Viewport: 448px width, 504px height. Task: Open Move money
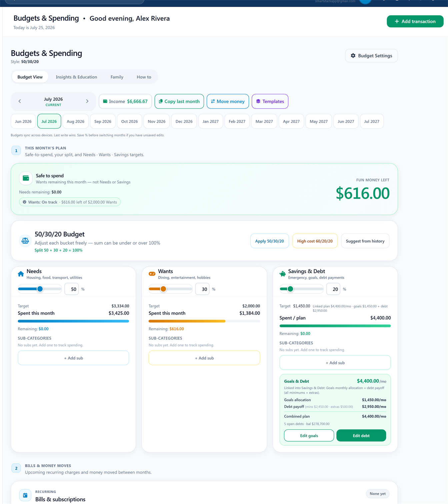tap(228, 101)
